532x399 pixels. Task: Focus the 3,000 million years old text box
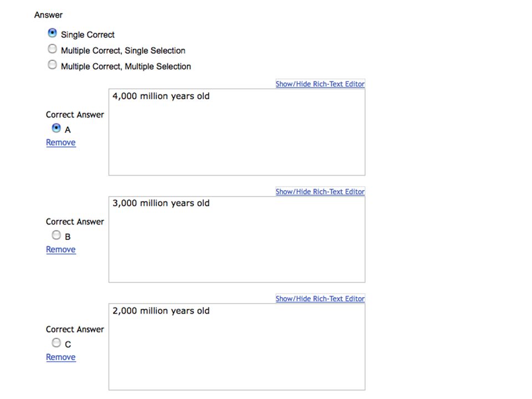[237, 239]
